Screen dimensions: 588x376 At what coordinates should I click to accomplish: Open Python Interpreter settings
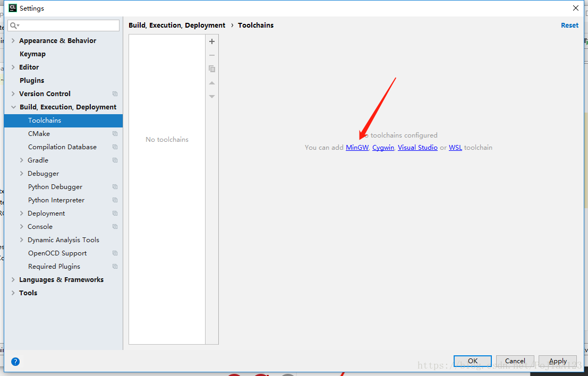tap(56, 200)
